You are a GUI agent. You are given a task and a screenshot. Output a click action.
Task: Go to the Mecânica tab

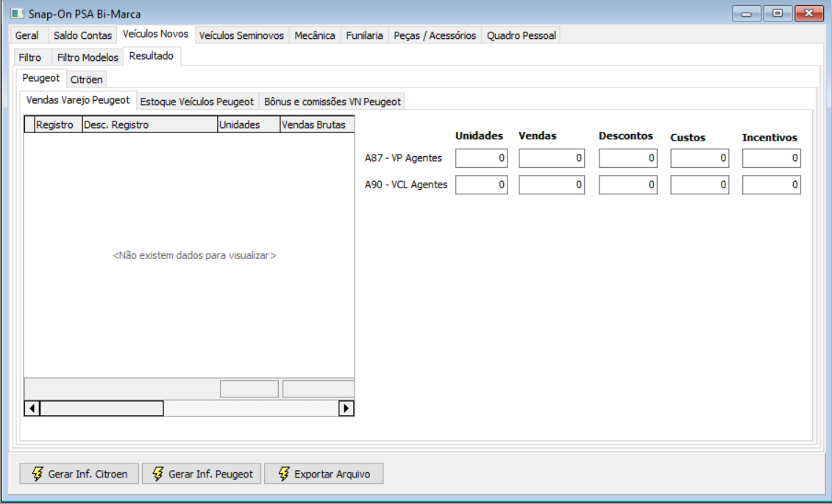[x=315, y=35]
